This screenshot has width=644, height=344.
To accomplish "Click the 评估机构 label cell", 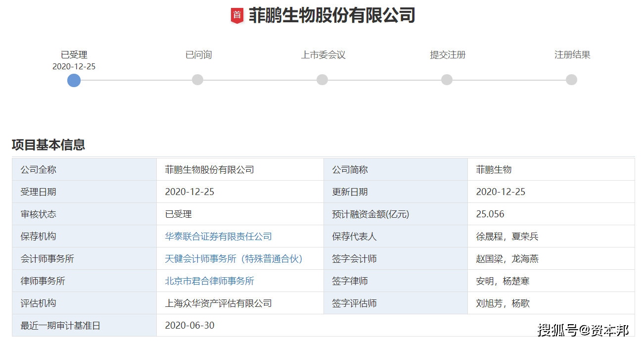I will point(85,303).
